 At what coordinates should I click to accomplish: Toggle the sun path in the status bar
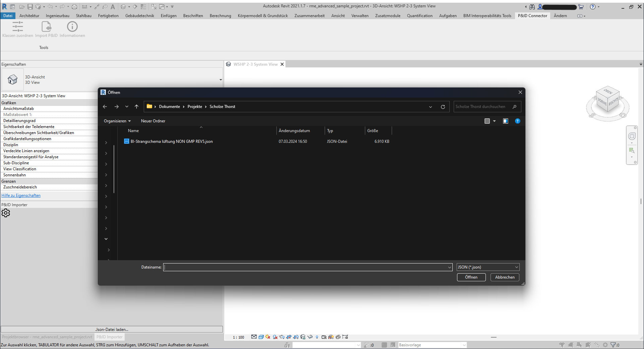point(267,337)
